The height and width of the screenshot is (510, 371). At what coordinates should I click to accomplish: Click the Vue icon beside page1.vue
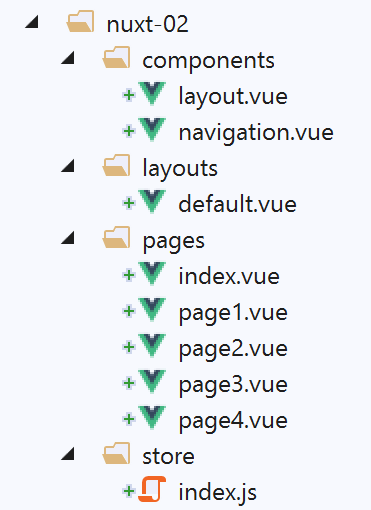point(152,310)
